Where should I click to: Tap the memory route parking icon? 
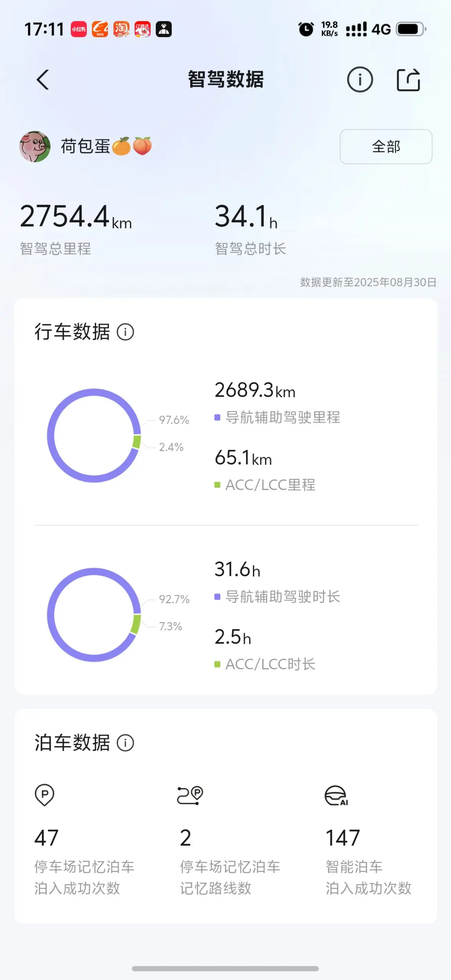coord(190,796)
